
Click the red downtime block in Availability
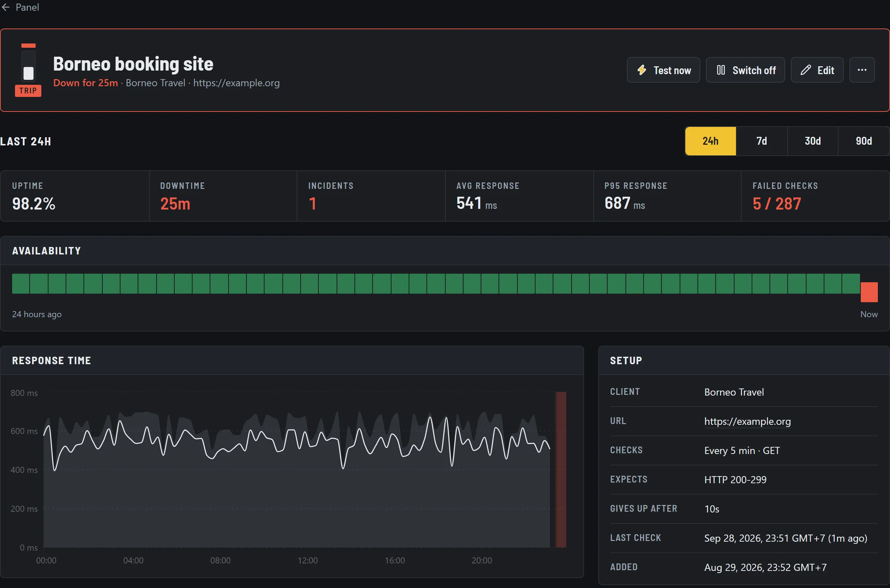(869, 292)
